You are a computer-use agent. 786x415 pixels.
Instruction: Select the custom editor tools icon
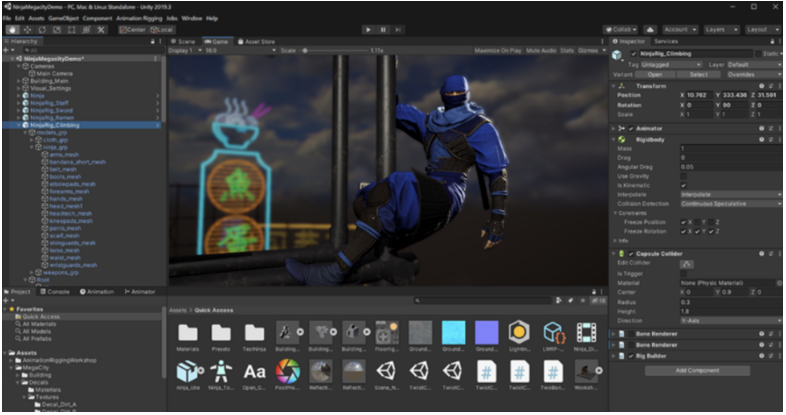[x=101, y=30]
